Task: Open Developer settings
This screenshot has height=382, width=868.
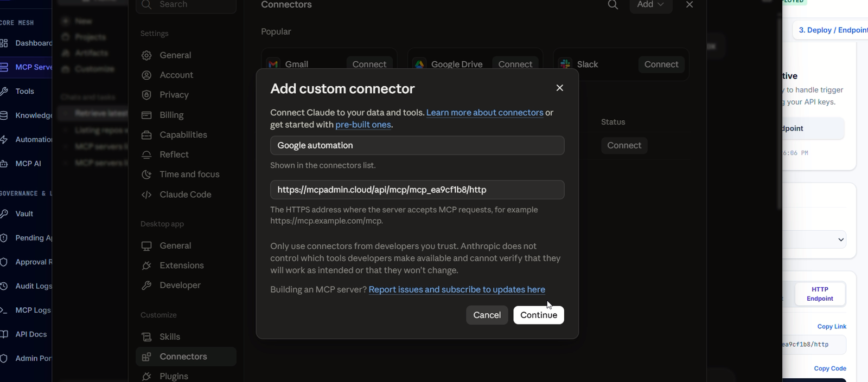Action: [x=186, y=285]
